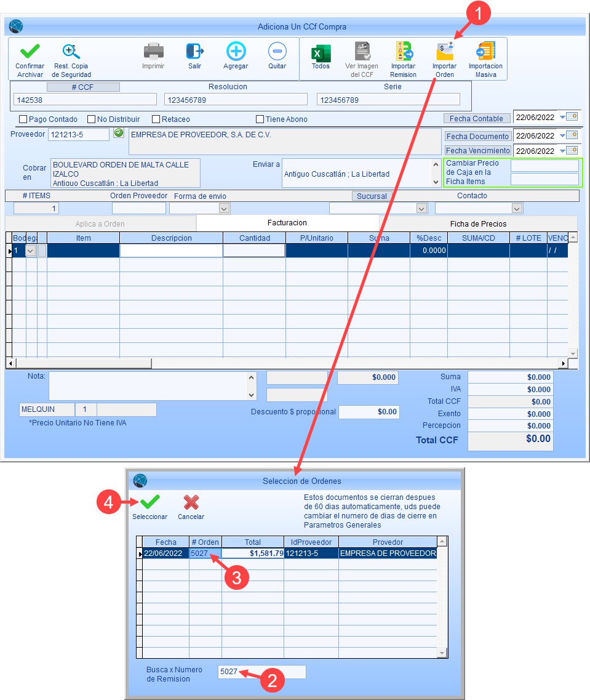Click the items grid scroll-down arrow
Image resolution: width=590 pixels, height=700 pixels.
[573, 353]
